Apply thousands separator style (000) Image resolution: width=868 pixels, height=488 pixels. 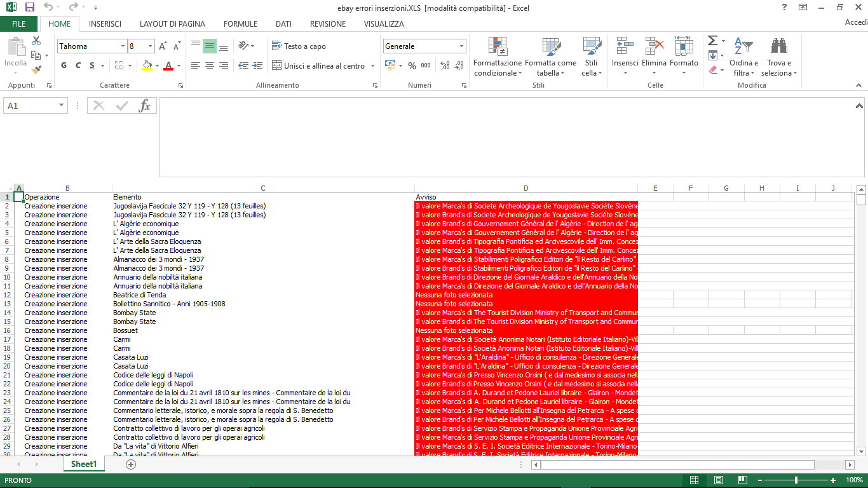click(426, 65)
